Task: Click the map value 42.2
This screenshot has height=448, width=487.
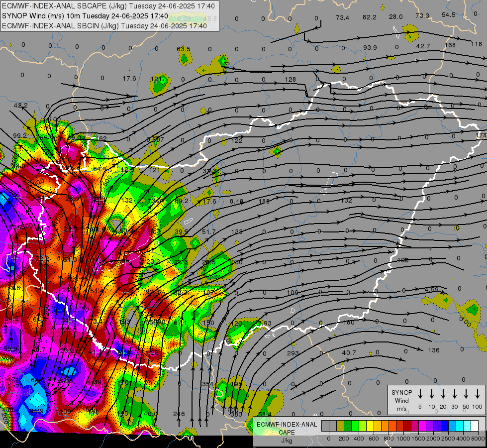Action: [20, 106]
